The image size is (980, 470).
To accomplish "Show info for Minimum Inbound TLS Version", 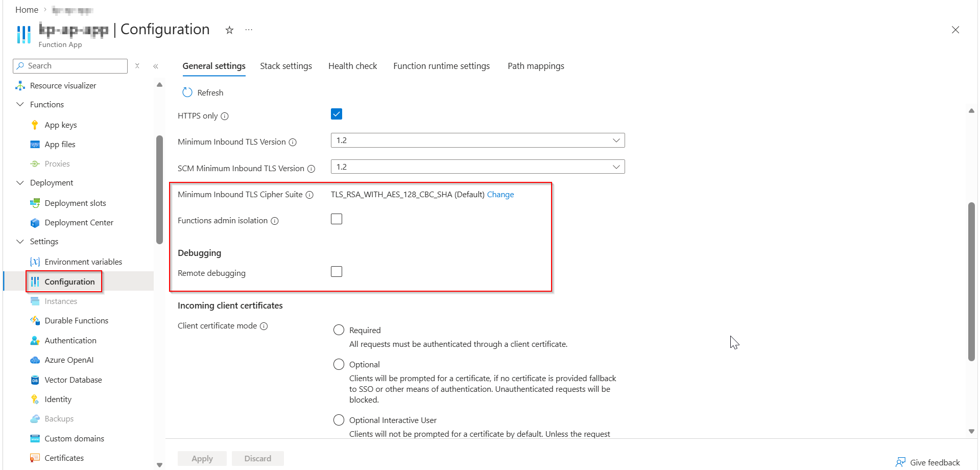I will [x=293, y=142].
